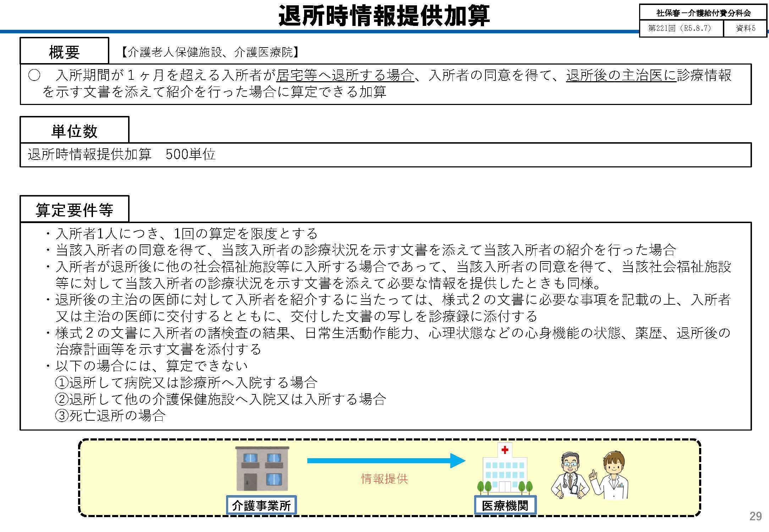Click the 単位数 heading box
The width and height of the screenshot is (769, 532).
75,130
